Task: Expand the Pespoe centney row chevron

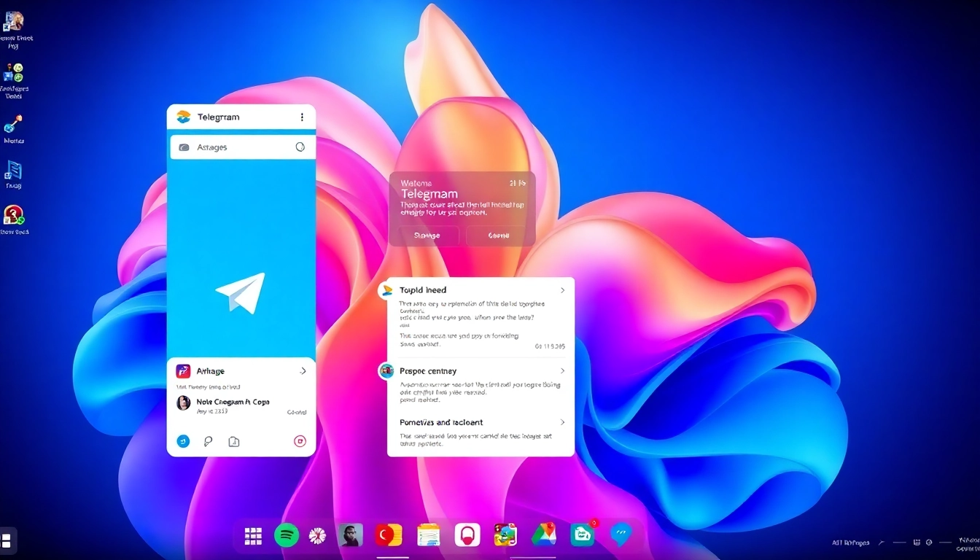Action: [x=562, y=371]
